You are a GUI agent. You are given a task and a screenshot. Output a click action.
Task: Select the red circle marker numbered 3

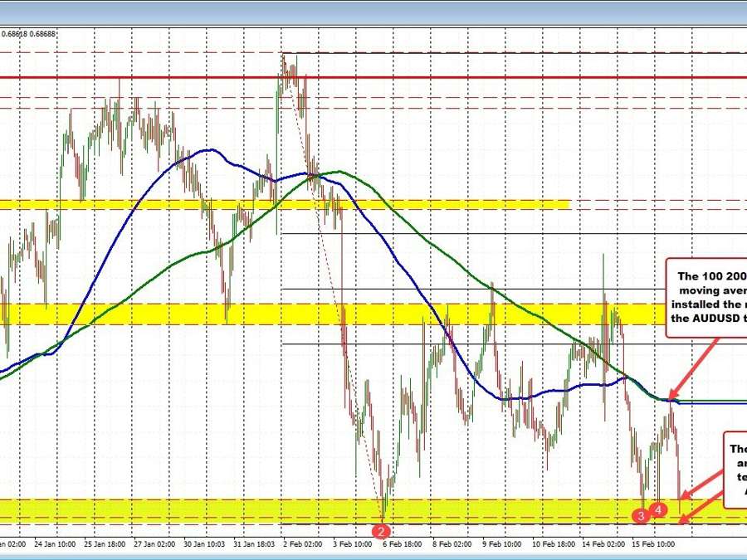[641, 516]
